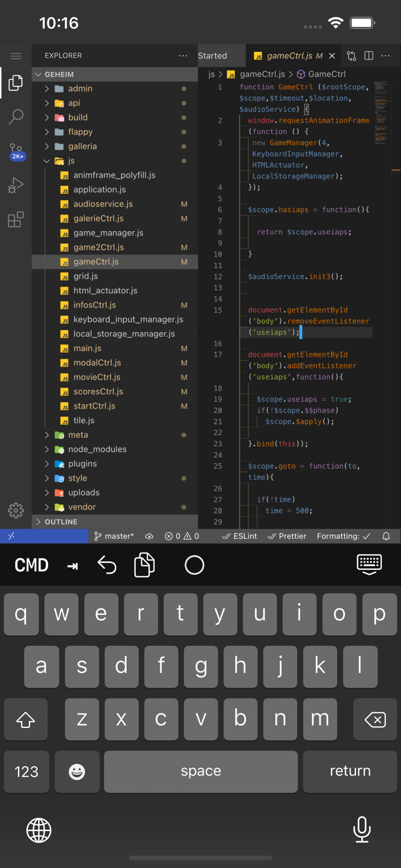Toggle formatting via the Formatting checkmark
This screenshot has height=868, width=401.
click(x=343, y=536)
